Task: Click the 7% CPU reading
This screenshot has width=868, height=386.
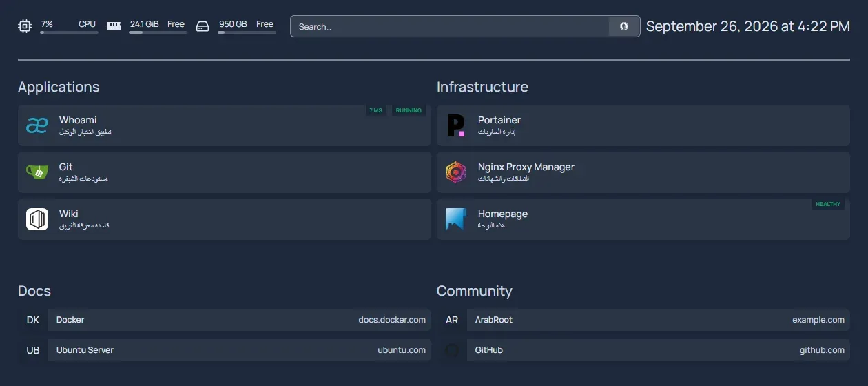Action: 47,24
